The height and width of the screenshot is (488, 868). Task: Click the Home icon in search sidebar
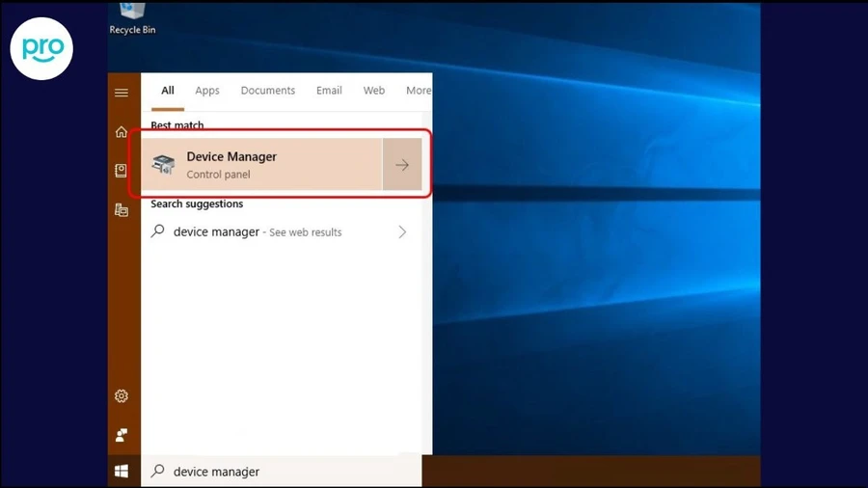[122, 132]
